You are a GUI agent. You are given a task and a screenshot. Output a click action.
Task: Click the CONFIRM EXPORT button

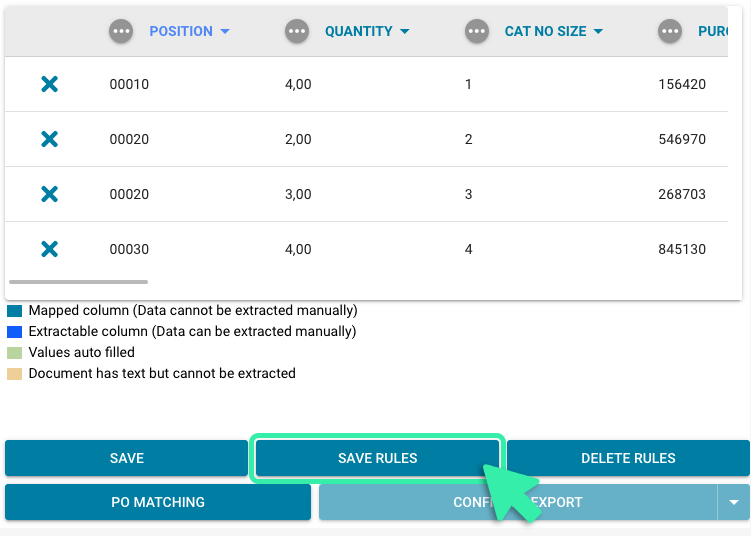point(518,502)
